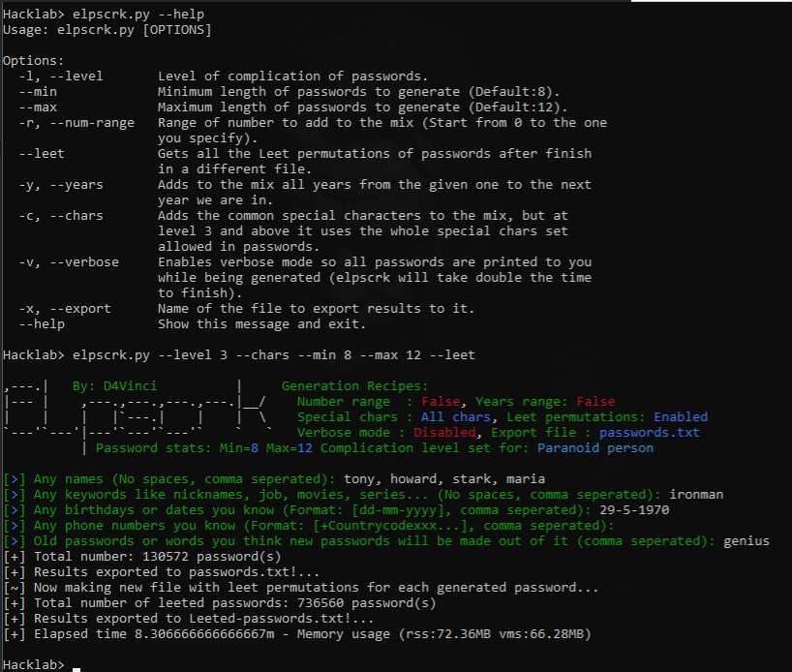Click the '--min' option flag

[x=38, y=92]
